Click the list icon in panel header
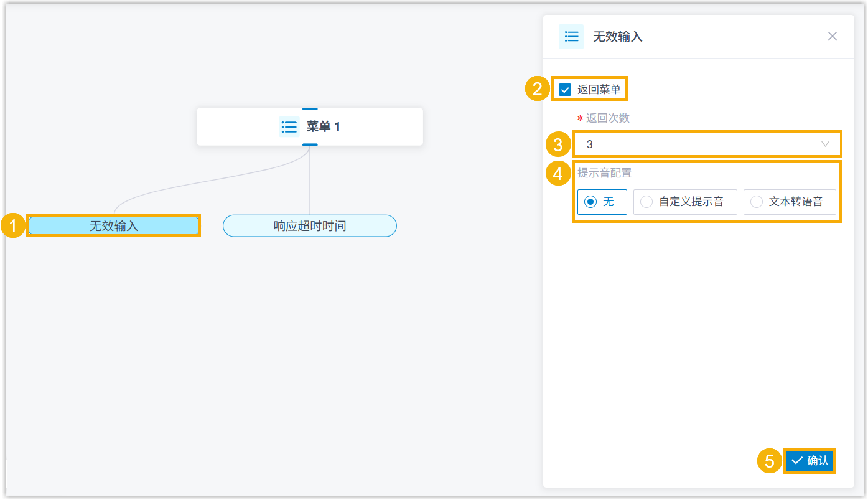Viewport: 868px width, 500px height. tap(571, 37)
